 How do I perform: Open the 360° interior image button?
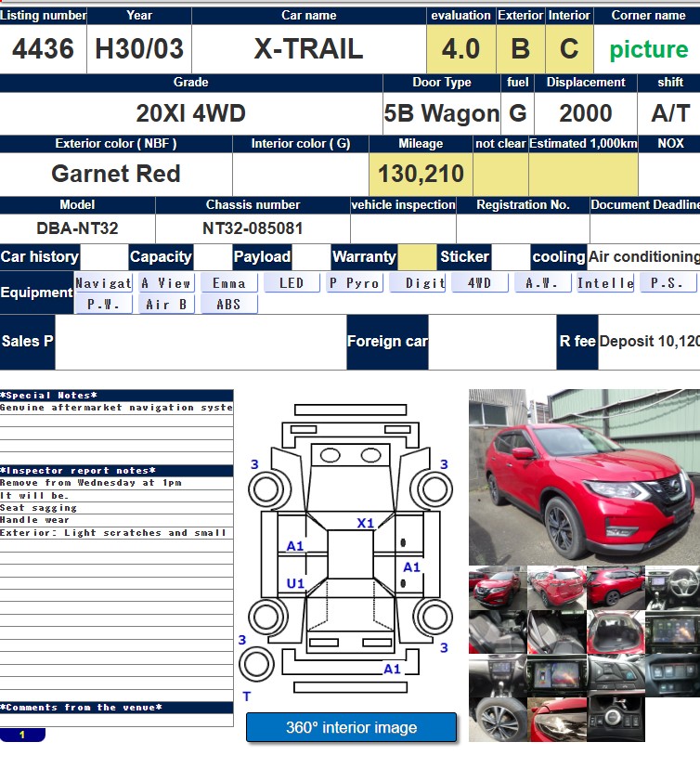click(351, 727)
